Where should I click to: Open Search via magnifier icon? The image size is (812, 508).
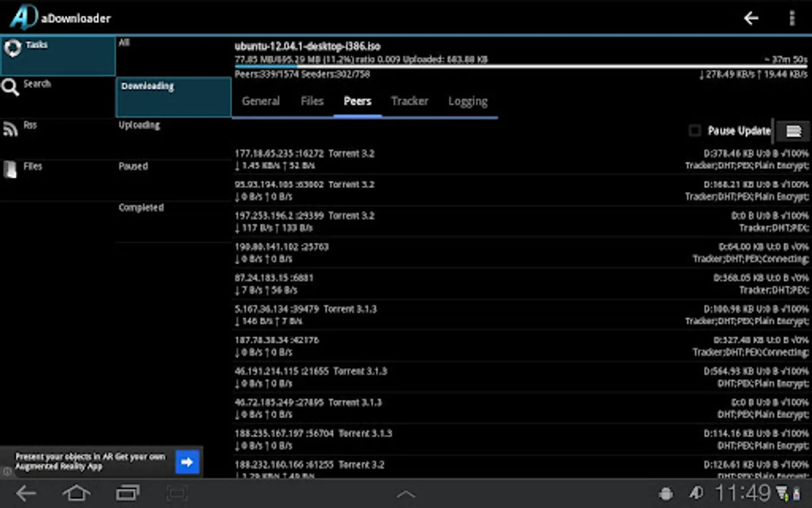point(10,87)
